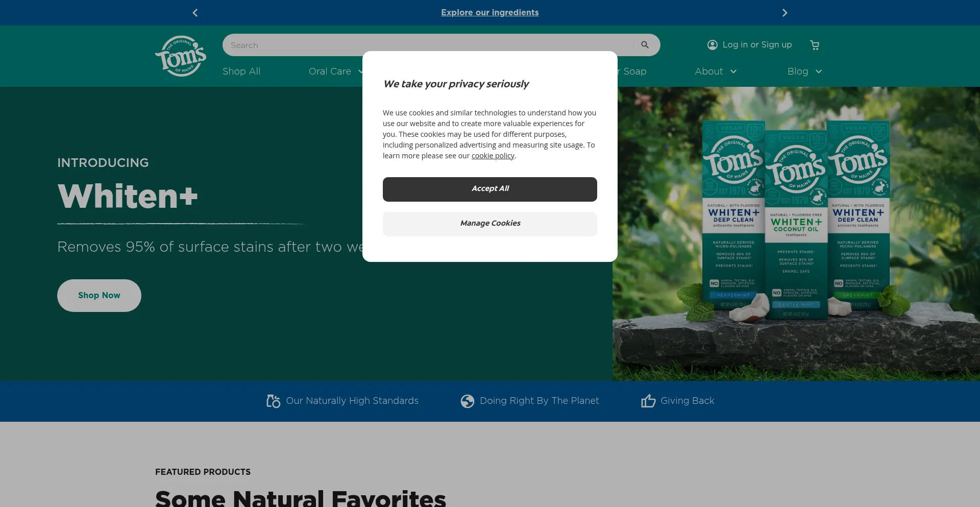Viewport: 980px width, 507px height.
Task: Open the Giving Back link
Action: pyautogui.click(x=688, y=401)
